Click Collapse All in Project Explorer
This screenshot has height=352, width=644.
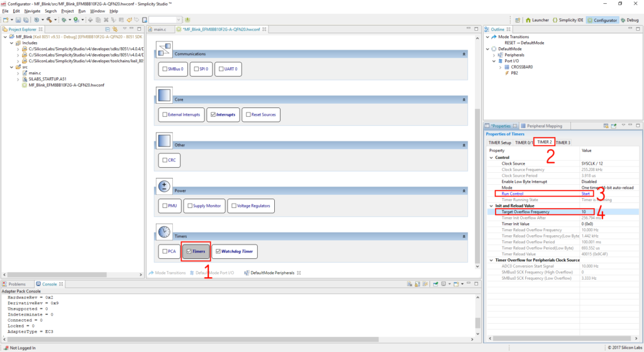[107, 30]
